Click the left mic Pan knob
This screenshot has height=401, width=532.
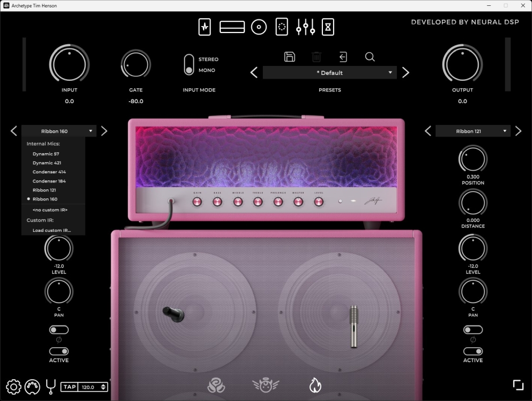coord(59,291)
